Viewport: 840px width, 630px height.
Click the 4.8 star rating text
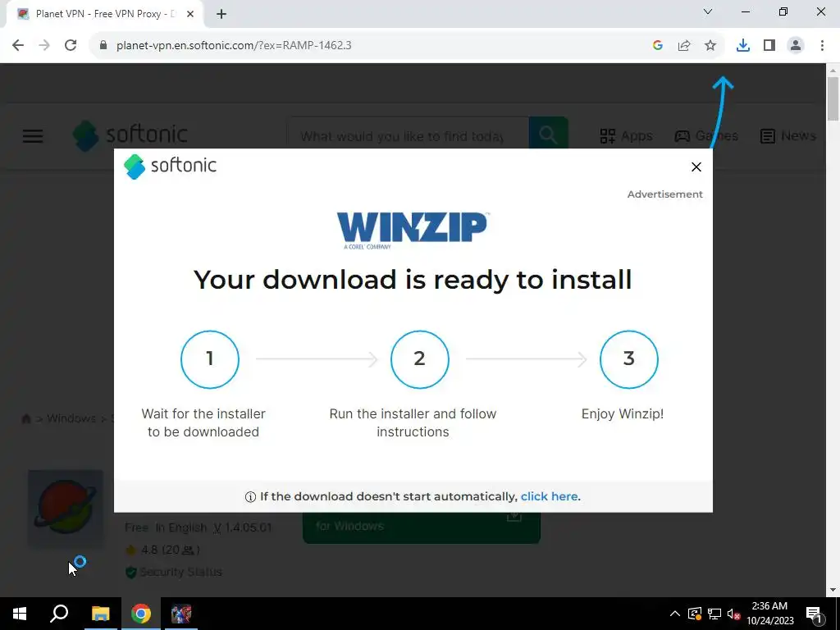pos(162,550)
